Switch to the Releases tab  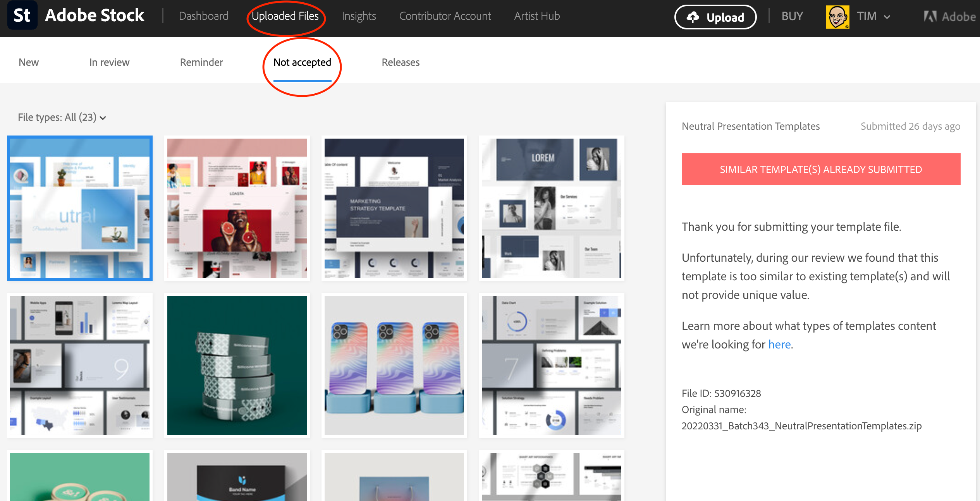[401, 62]
